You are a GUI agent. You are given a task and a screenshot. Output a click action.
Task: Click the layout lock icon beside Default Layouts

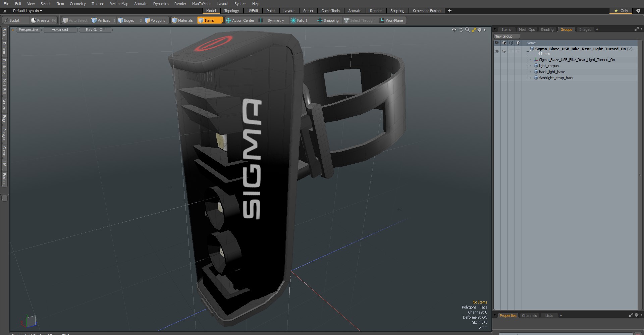pos(5,11)
